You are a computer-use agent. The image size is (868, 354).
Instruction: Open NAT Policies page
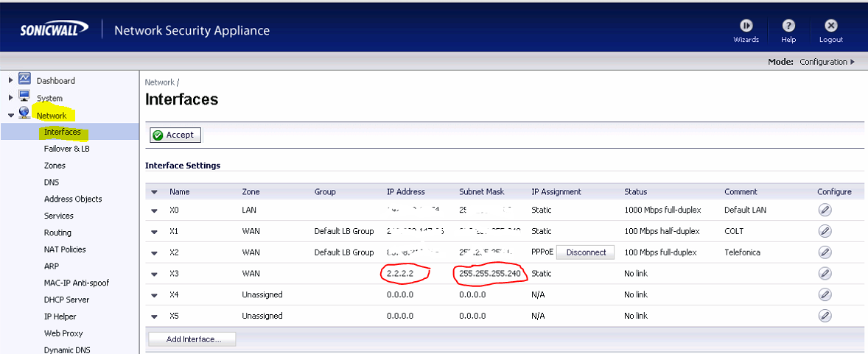pyautogui.click(x=65, y=249)
